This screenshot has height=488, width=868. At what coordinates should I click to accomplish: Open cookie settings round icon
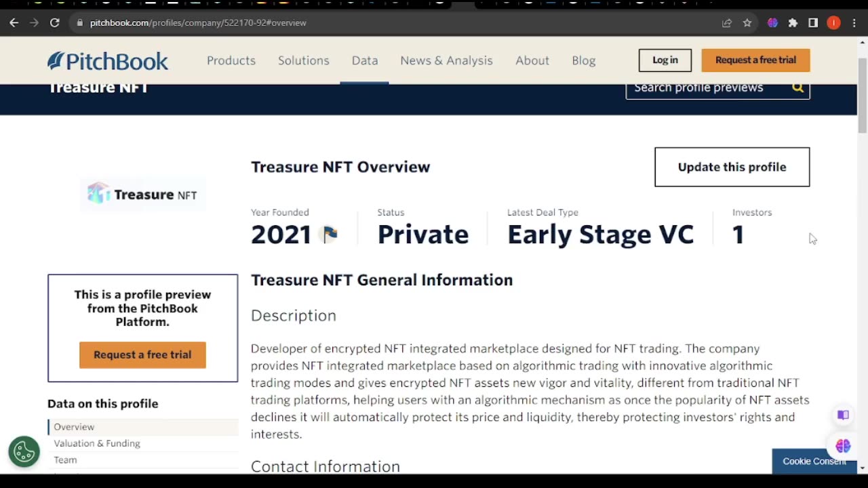(x=24, y=451)
